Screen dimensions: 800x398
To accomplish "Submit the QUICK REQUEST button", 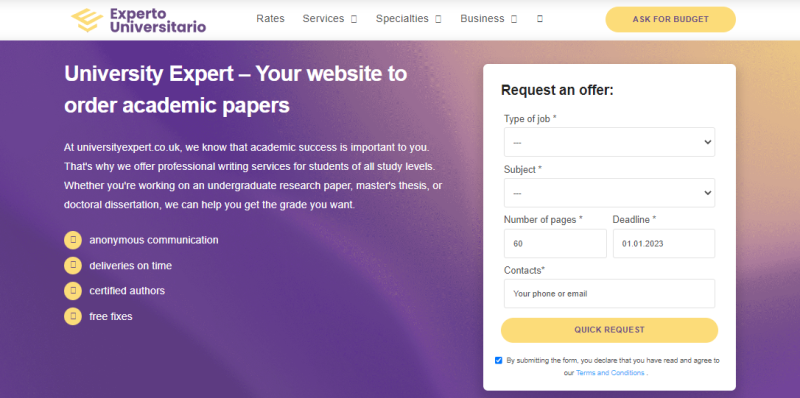I will 609,330.
